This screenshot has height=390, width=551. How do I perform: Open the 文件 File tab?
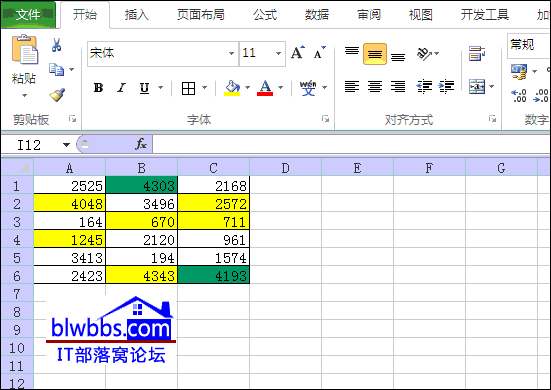[28, 14]
